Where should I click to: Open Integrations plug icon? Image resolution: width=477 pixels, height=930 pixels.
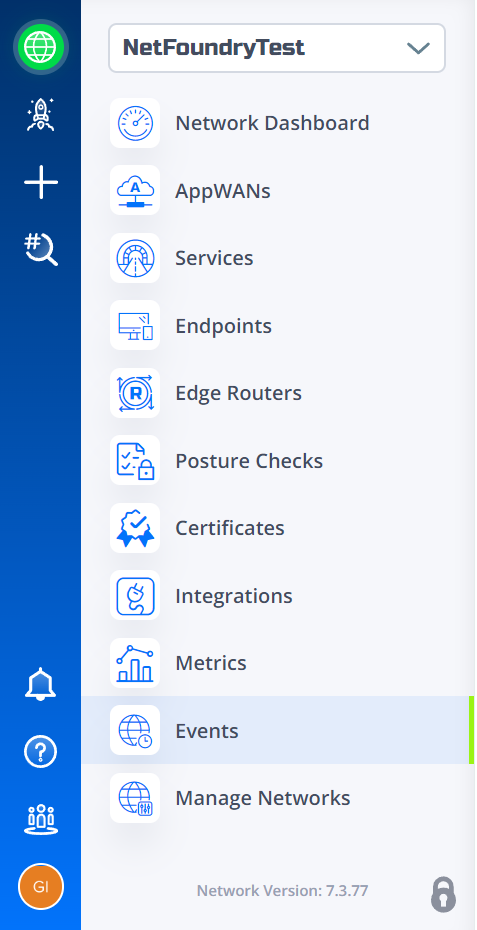click(x=135, y=595)
